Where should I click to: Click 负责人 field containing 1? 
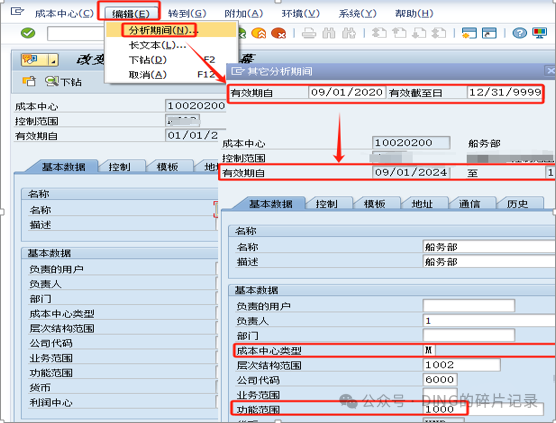pos(489,321)
